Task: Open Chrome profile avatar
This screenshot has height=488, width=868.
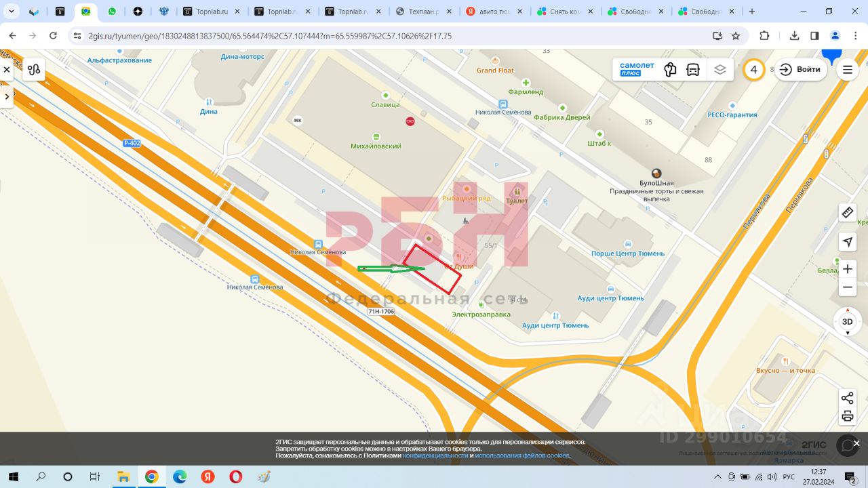Action: click(x=835, y=36)
